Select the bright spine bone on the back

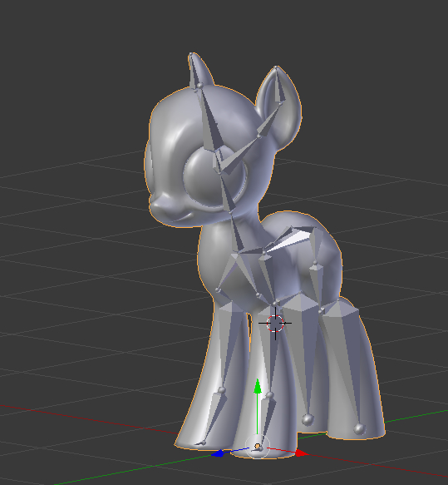click(x=289, y=239)
